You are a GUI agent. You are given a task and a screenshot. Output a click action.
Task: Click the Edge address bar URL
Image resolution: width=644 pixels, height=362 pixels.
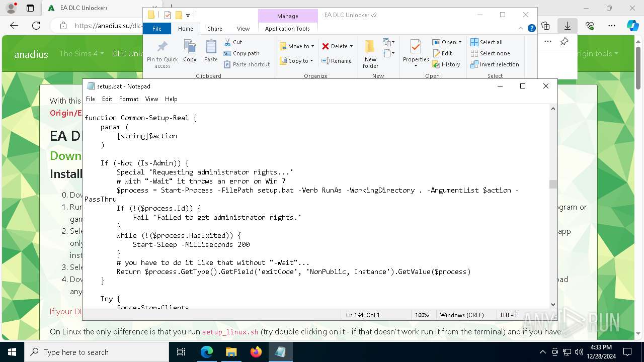point(108,26)
